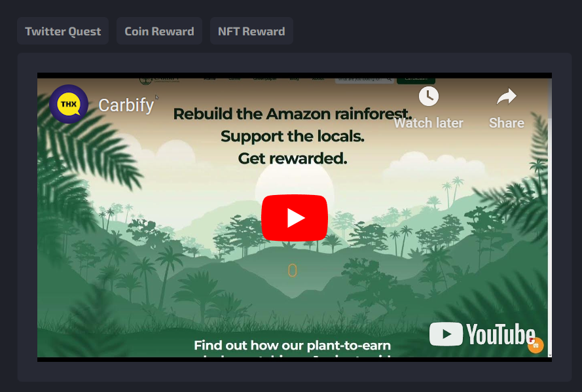
Task: Click the Share arrow icon
Action: click(x=507, y=97)
